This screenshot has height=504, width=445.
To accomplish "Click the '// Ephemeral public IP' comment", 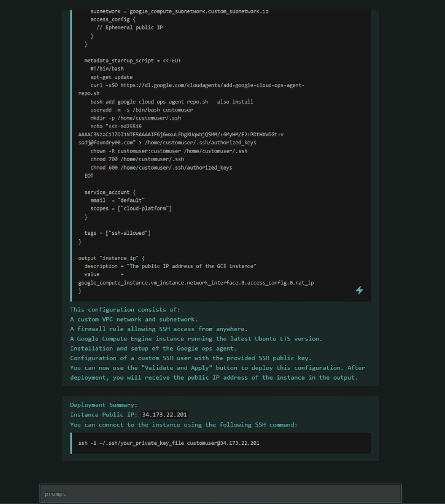I will 130,28.
